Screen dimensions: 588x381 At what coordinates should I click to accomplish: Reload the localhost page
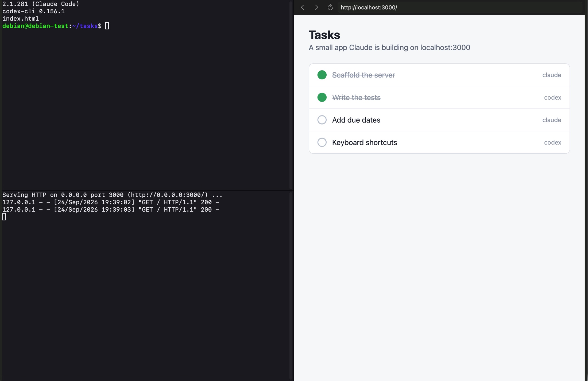pos(330,7)
